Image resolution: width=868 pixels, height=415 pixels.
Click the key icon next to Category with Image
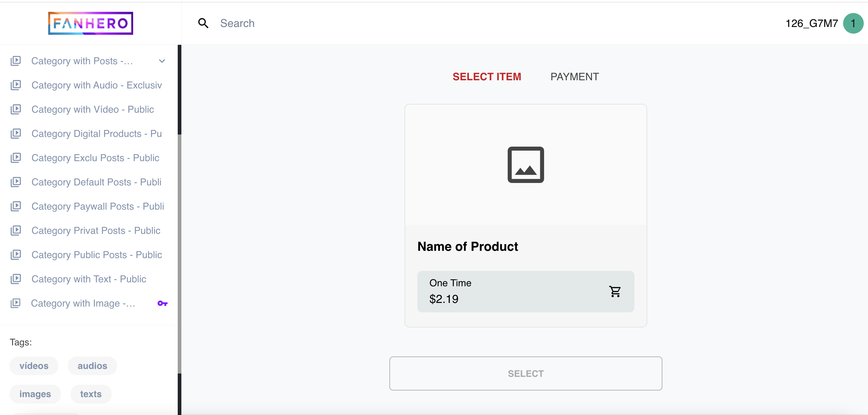(162, 304)
